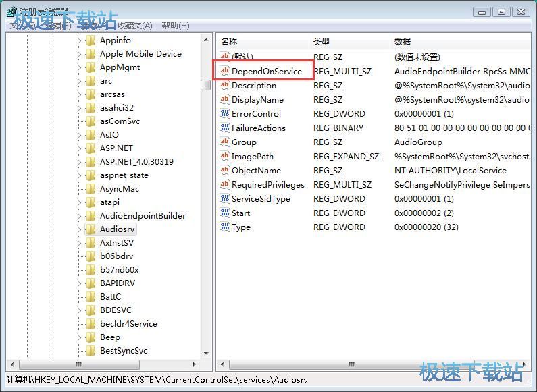Click the ObjectName string value icon
The image size is (537, 392).
pos(225,170)
